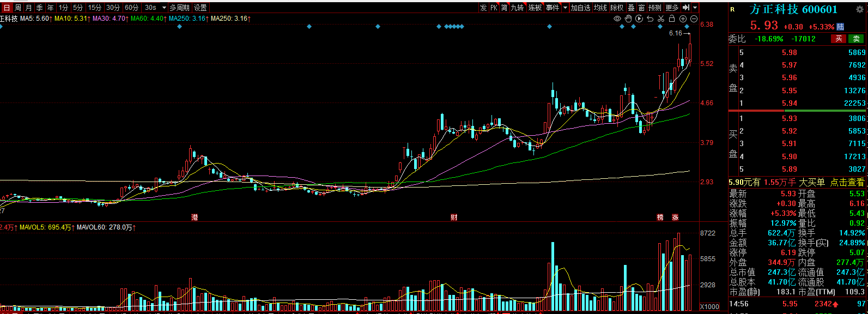Click buy level 5 price 5.89
This screenshot has width=868, height=314.
pos(789,169)
